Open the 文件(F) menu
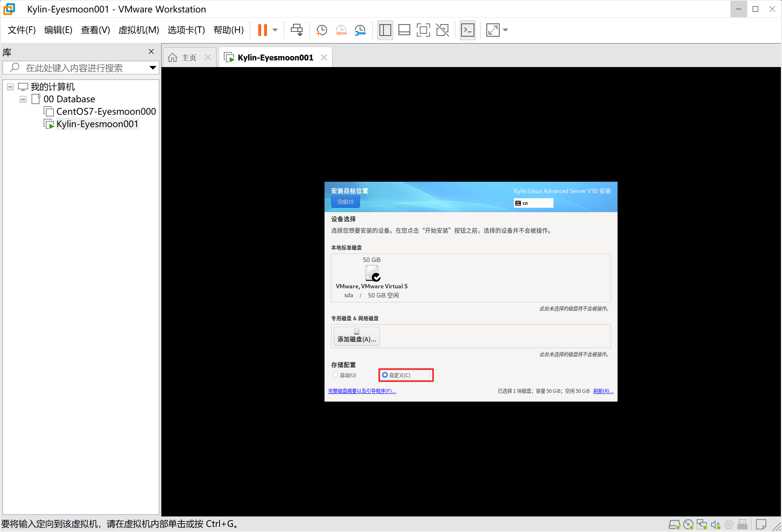 (22, 30)
